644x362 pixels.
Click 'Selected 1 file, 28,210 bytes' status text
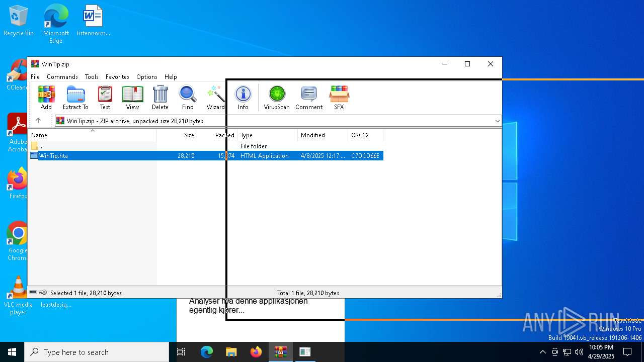(86, 293)
